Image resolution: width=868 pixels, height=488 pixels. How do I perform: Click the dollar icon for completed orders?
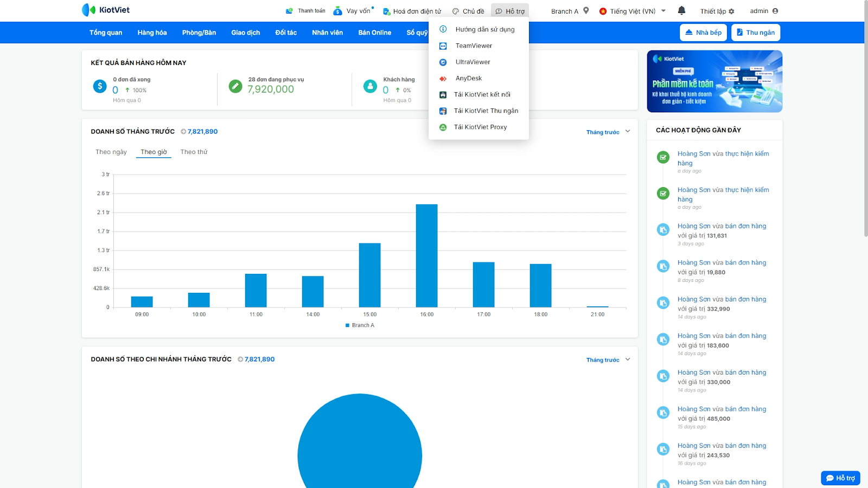point(100,86)
